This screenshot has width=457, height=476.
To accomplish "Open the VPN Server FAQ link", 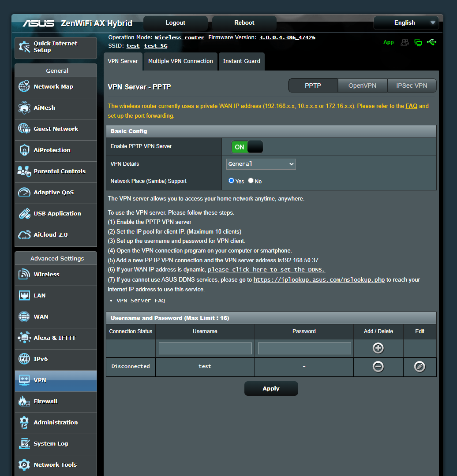I will pos(140,300).
